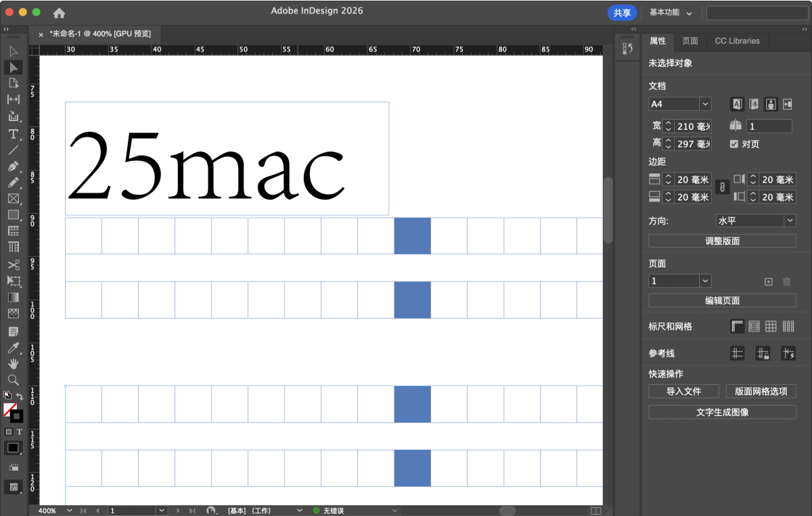Switch to the 页面 panel tab
This screenshot has width=812, height=516.
tap(690, 41)
